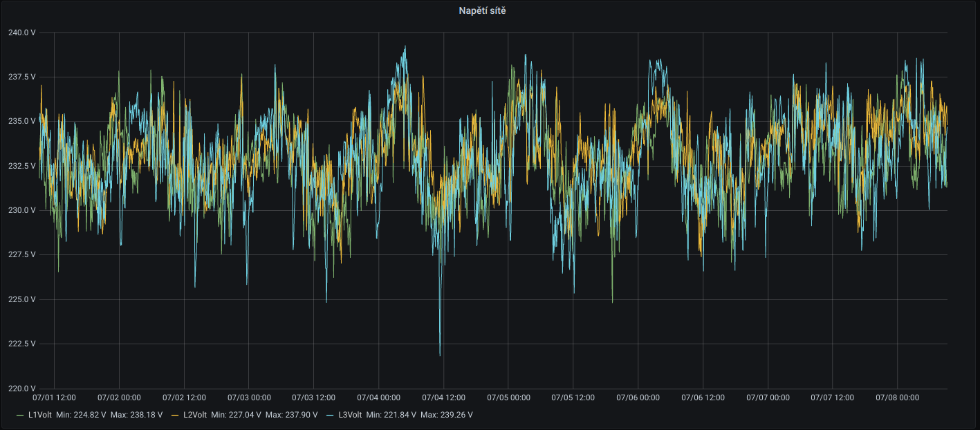Click the 07/06 00:00 time axis label
This screenshot has width=980, height=430.
(x=638, y=398)
